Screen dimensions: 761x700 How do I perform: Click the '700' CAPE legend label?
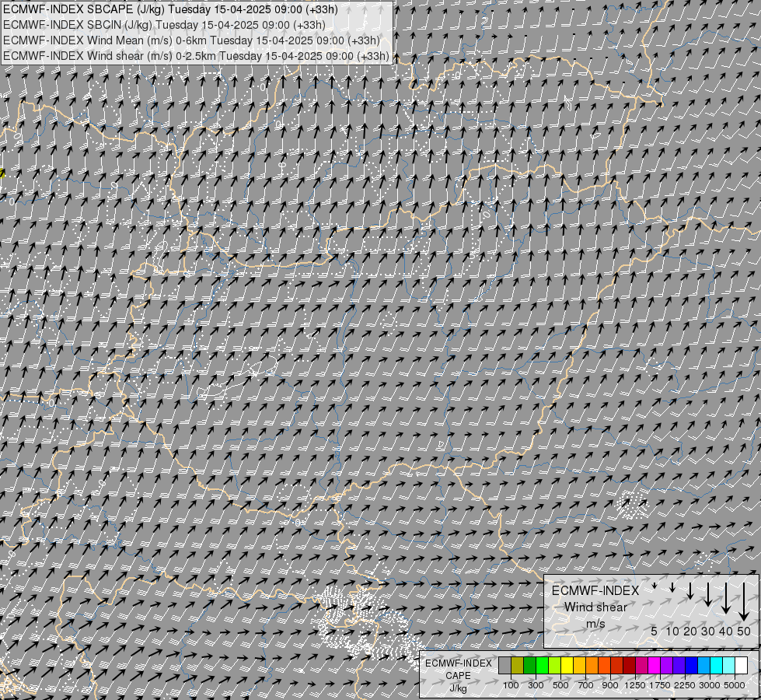(x=586, y=685)
